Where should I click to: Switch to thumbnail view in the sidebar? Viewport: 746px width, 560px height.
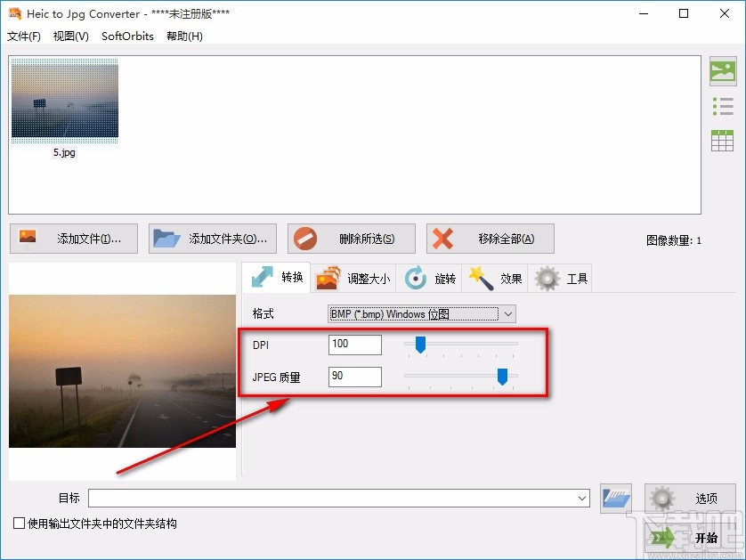coord(723,69)
